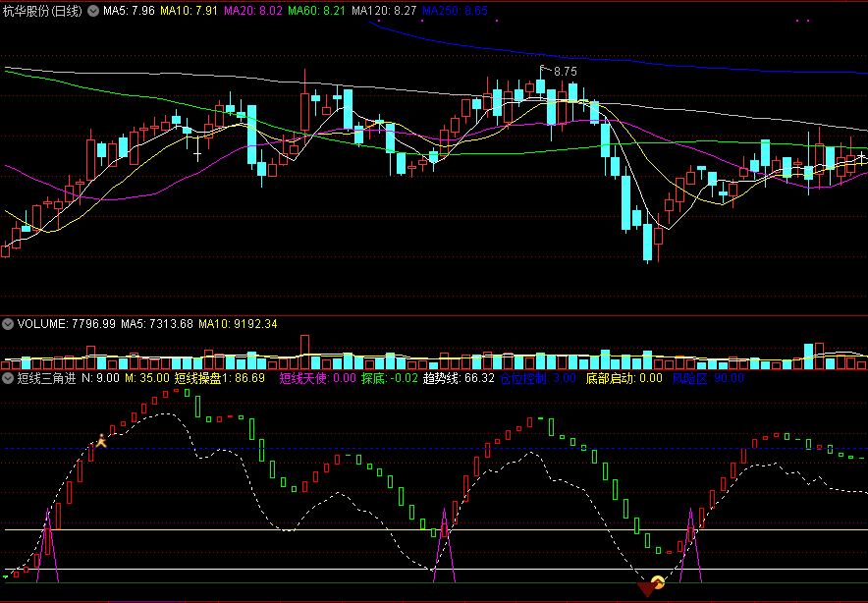Select the MA120: 8.27 label
The width and height of the screenshot is (868, 603).
(384, 11)
